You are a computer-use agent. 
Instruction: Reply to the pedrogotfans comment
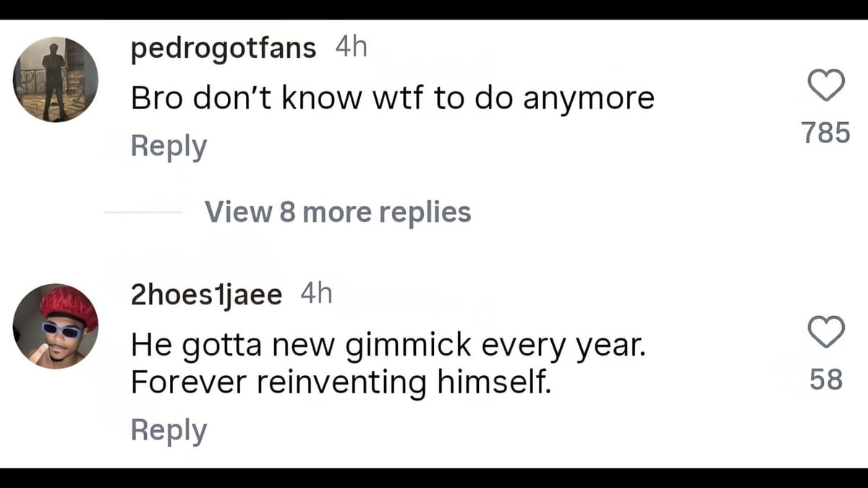(x=169, y=146)
